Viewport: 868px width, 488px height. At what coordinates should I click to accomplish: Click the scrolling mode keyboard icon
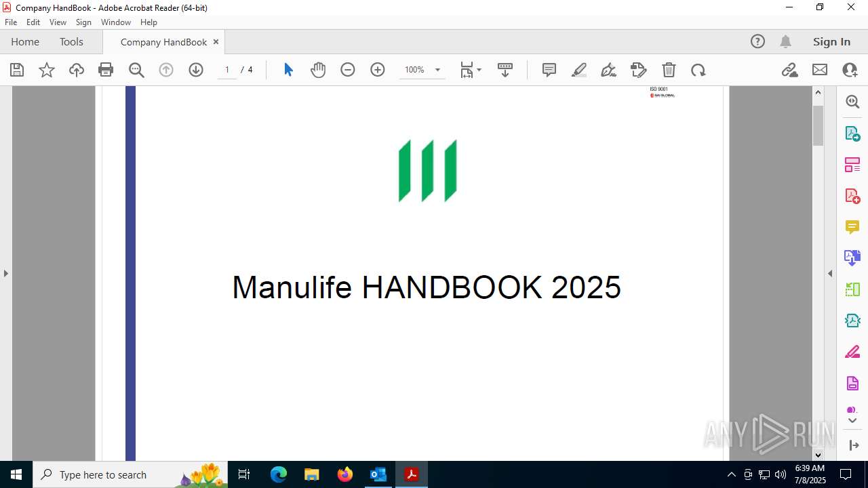[x=505, y=70]
